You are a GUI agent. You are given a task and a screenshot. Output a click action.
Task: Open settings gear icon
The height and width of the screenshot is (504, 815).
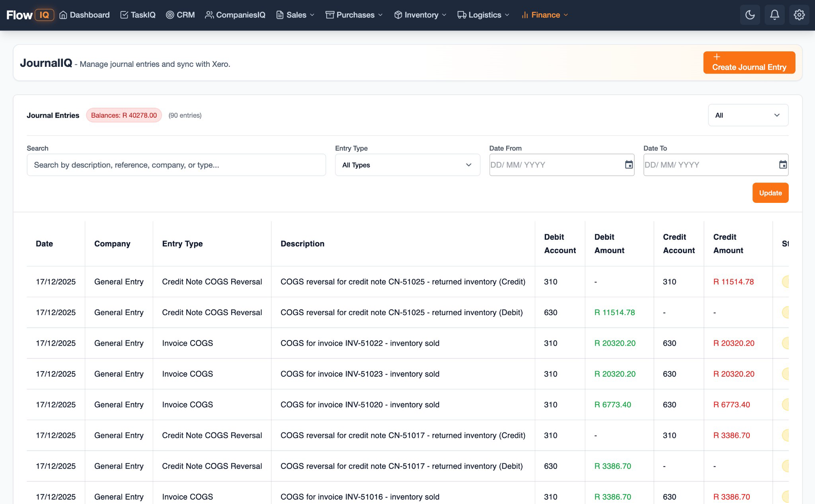click(799, 15)
